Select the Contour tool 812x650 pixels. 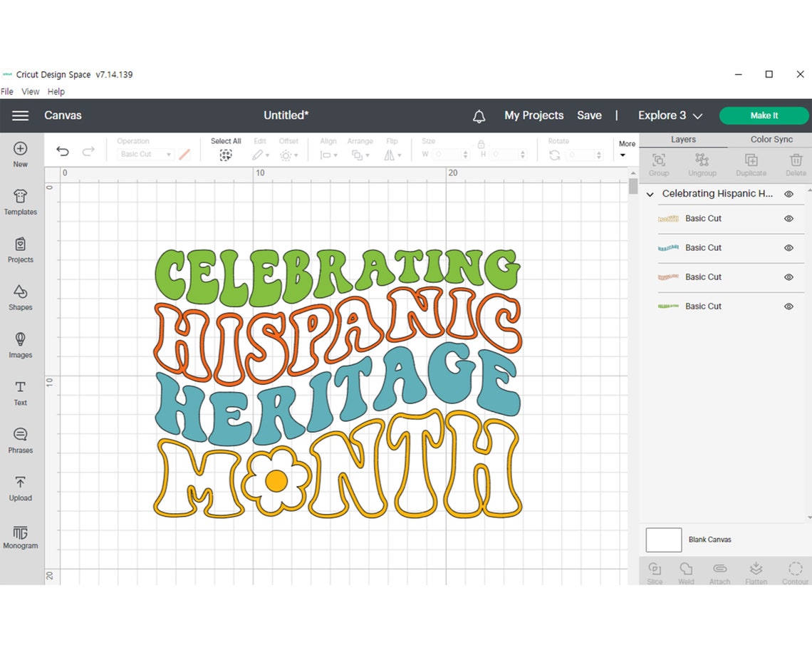(795, 570)
